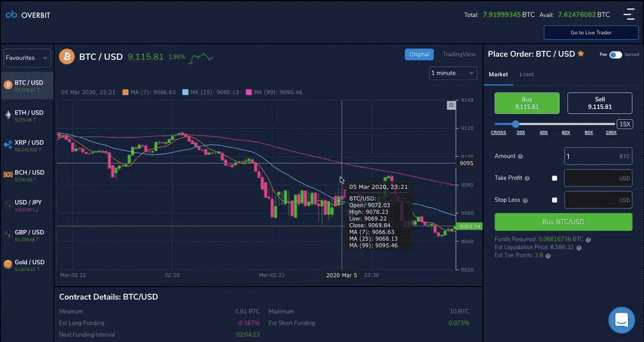The image size is (644, 342).
Task: Open the 1 minute interval dropdown
Action: tap(453, 73)
